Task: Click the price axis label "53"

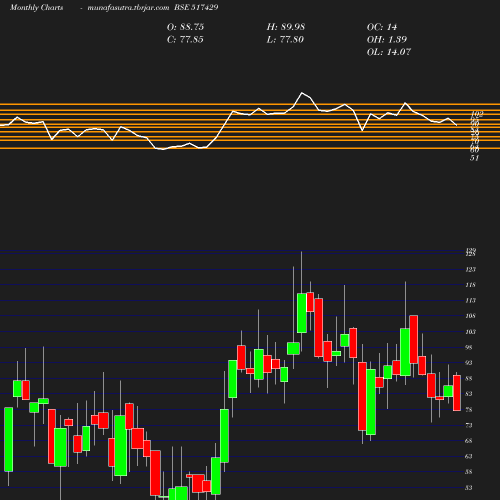Action: point(469,487)
